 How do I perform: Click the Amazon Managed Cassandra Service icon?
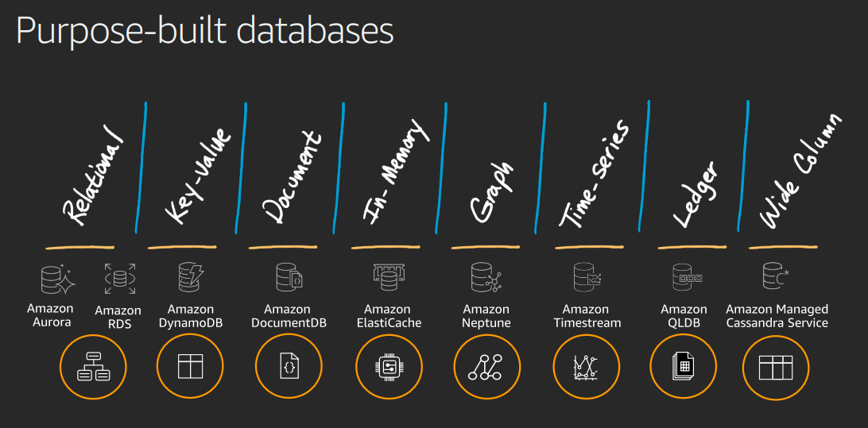point(775,277)
